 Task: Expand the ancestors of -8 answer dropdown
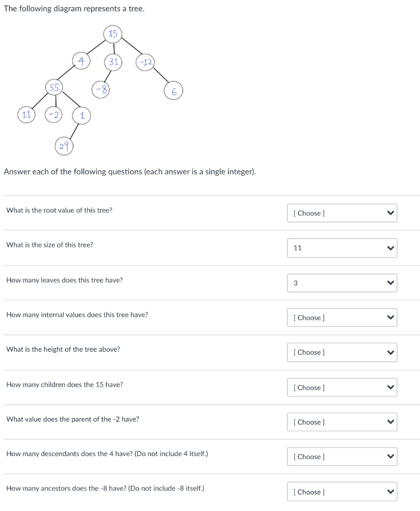coord(342,492)
